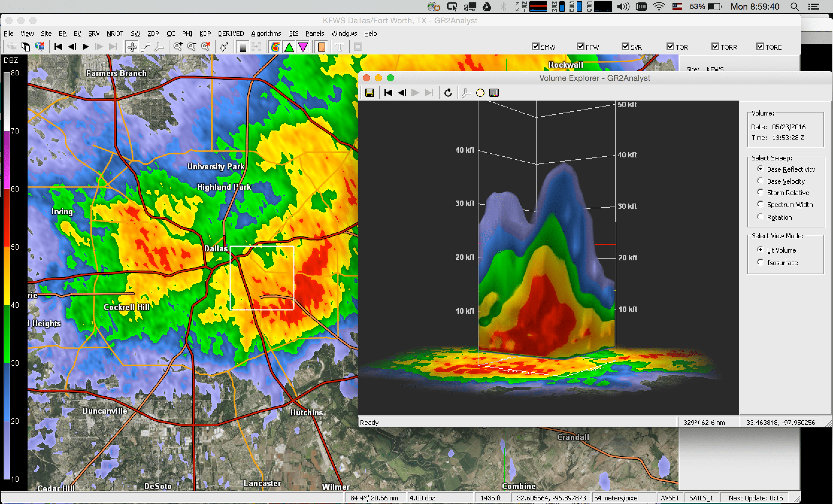
Task: Select the Base Velocity sweep option
Action: pyautogui.click(x=760, y=181)
